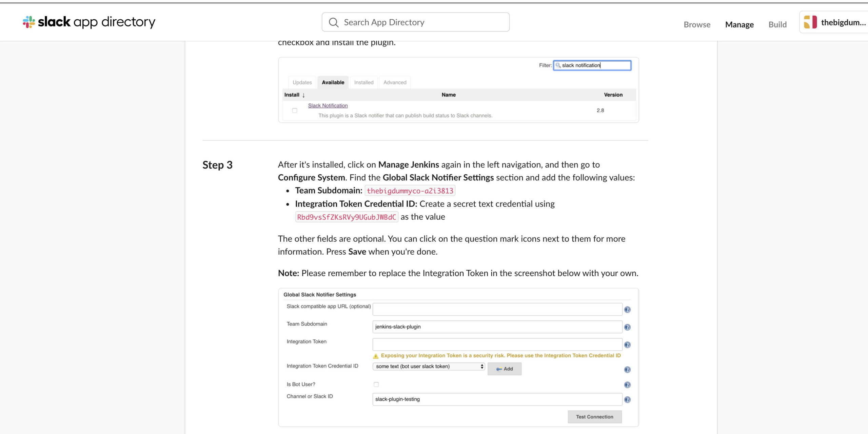Click the search magnifier icon
This screenshot has width=868, height=434.
(334, 22)
